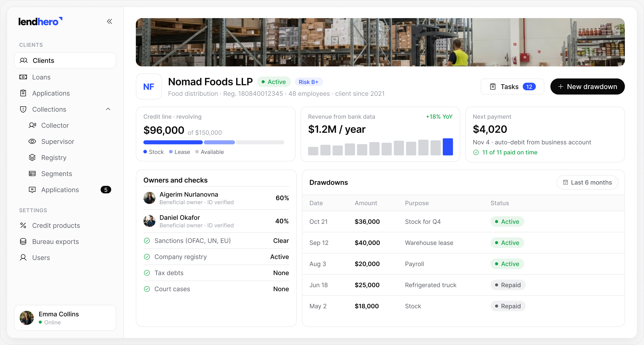Click the Tasks clipboard icon
Viewport: 644px width, 345px height.
[493, 87]
